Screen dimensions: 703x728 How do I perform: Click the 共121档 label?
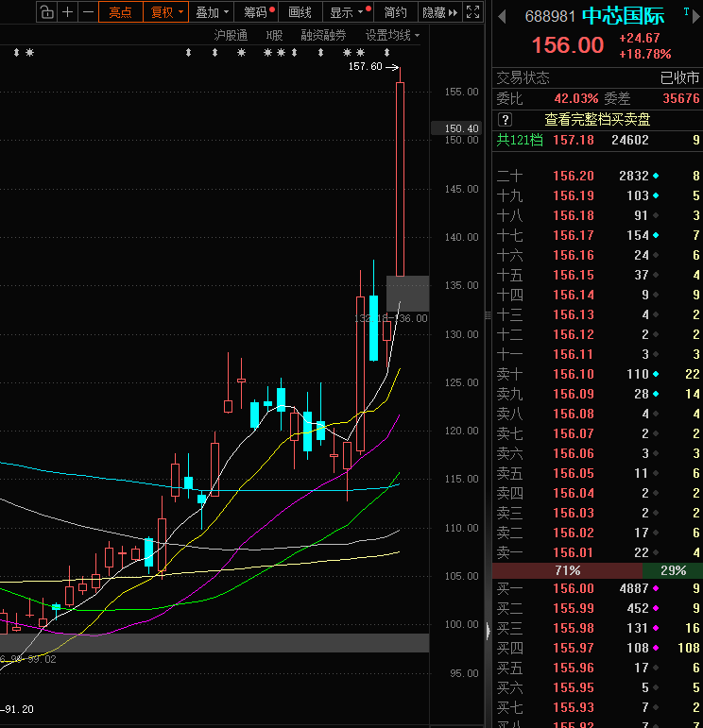tap(520, 140)
